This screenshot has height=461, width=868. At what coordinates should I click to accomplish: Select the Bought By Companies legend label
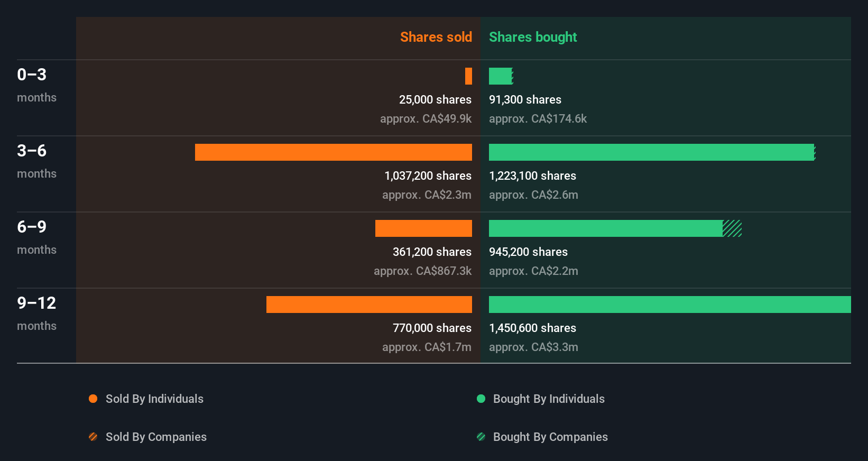pyautogui.click(x=550, y=437)
